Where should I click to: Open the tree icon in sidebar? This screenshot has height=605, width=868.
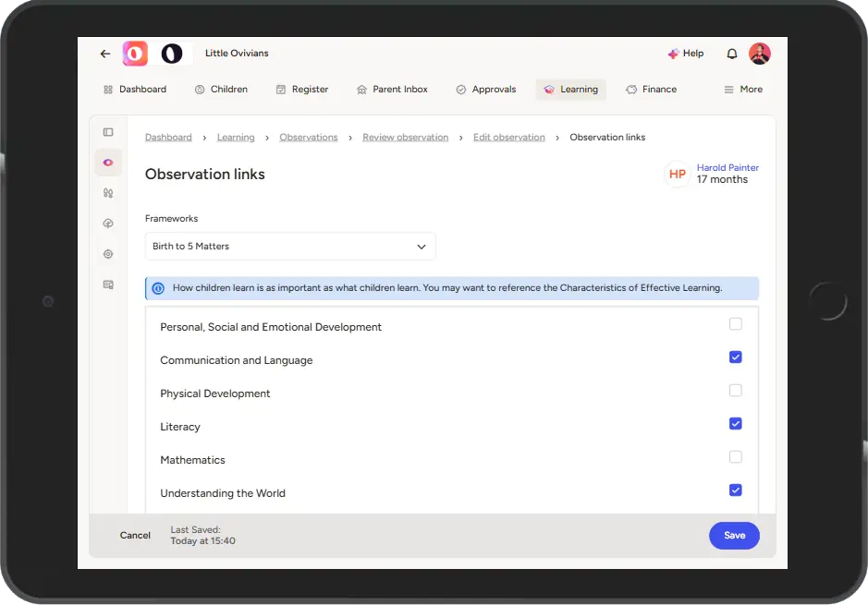(108, 224)
